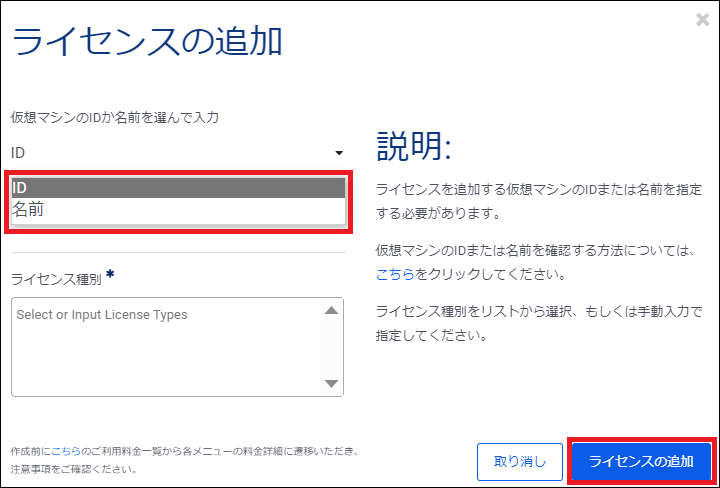This screenshot has width=720, height=488.
Task: Click the ライセンス種別 field label
Action: (x=57, y=279)
